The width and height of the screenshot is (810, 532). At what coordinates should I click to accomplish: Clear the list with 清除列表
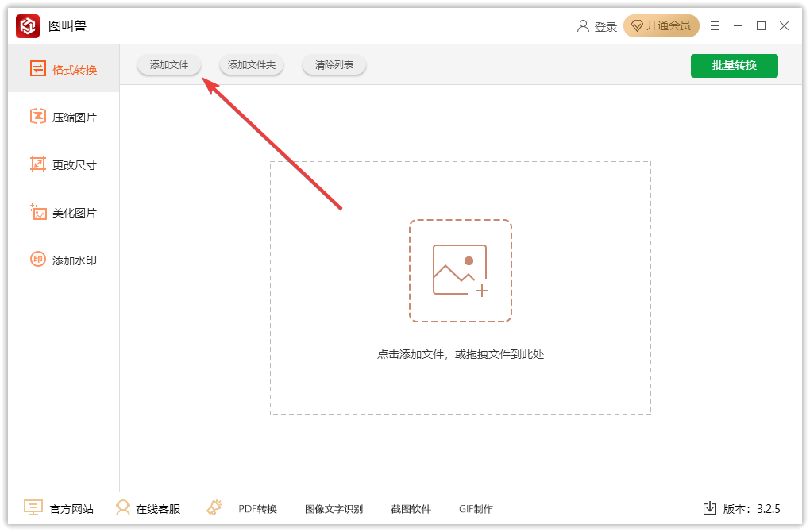(334, 66)
